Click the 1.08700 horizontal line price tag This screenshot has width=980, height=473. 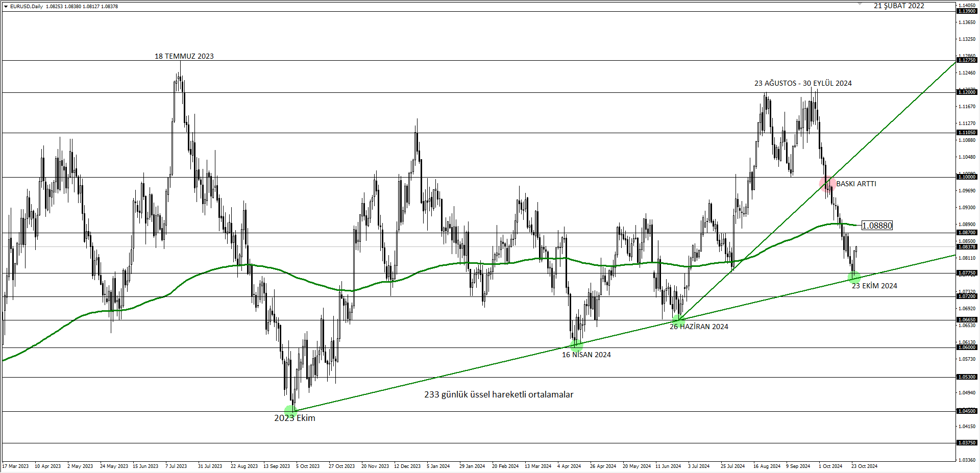[x=967, y=233]
